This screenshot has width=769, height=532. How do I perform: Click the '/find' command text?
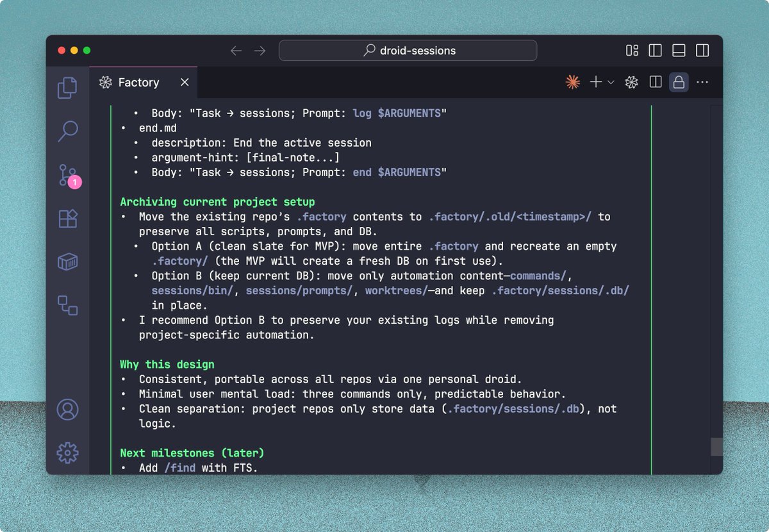[x=180, y=468]
